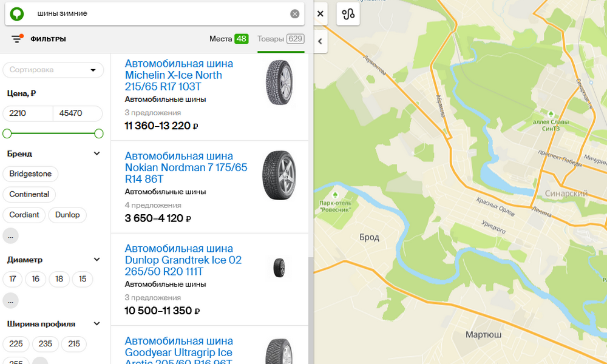Collapse the side panel with left arrow
The width and height of the screenshot is (607, 364).
pyautogui.click(x=320, y=41)
